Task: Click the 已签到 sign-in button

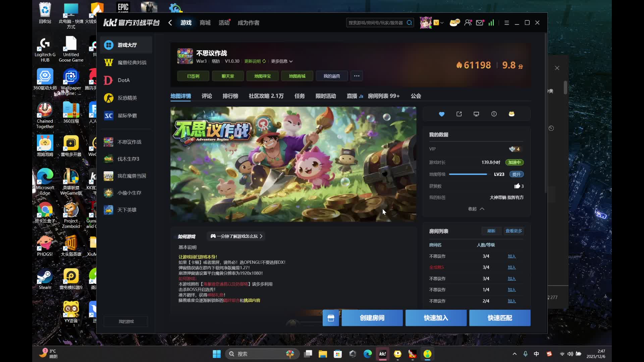Action: (193, 76)
